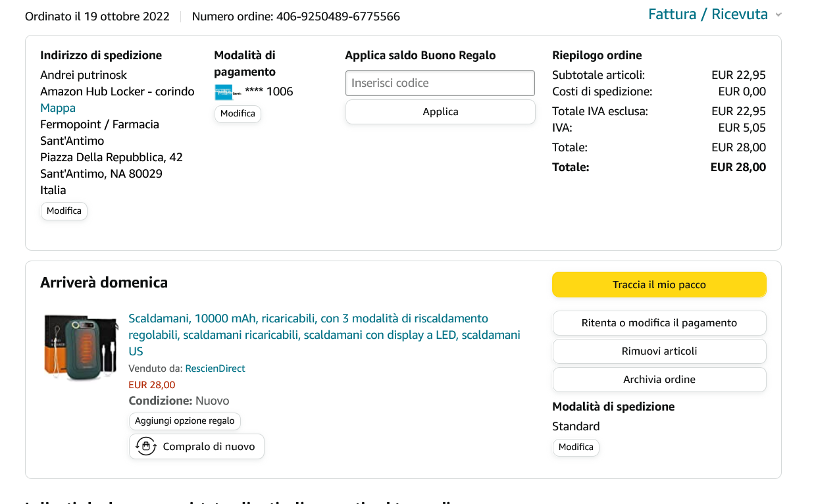Click Modifica under Modalità di spedizione
Image resolution: width=814 pixels, height=504 pixels.
pyautogui.click(x=576, y=447)
